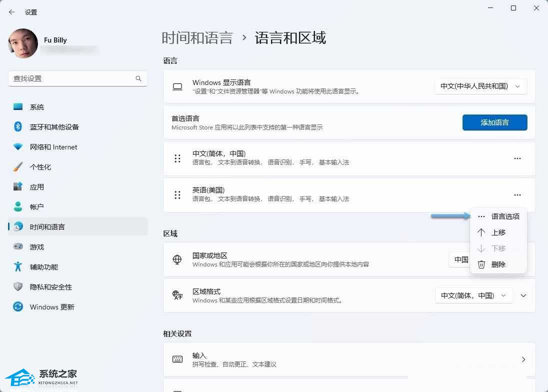Click the back arrow in title bar
Image resolution: width=548 pixels, height=392 pixels.
tap(12, 12)
